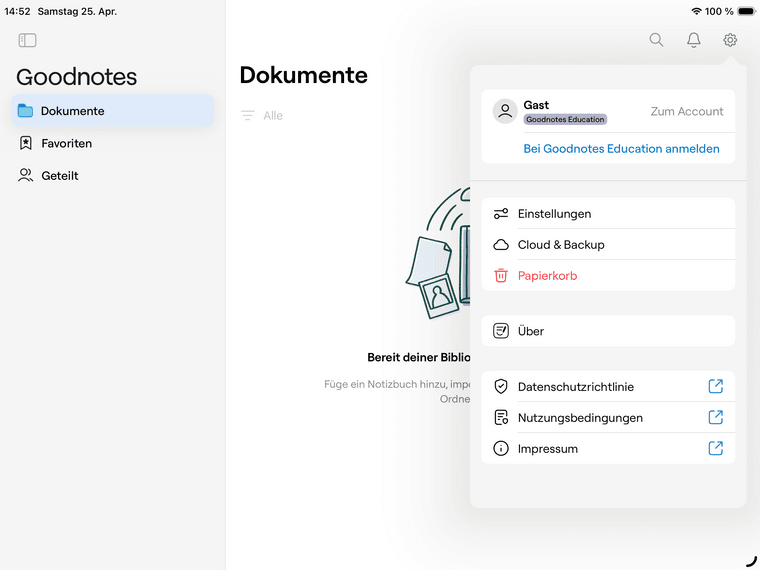Click the Zum Account button
Image resolution: width=760 pixels, height=570 pixels.
(686, 112)
